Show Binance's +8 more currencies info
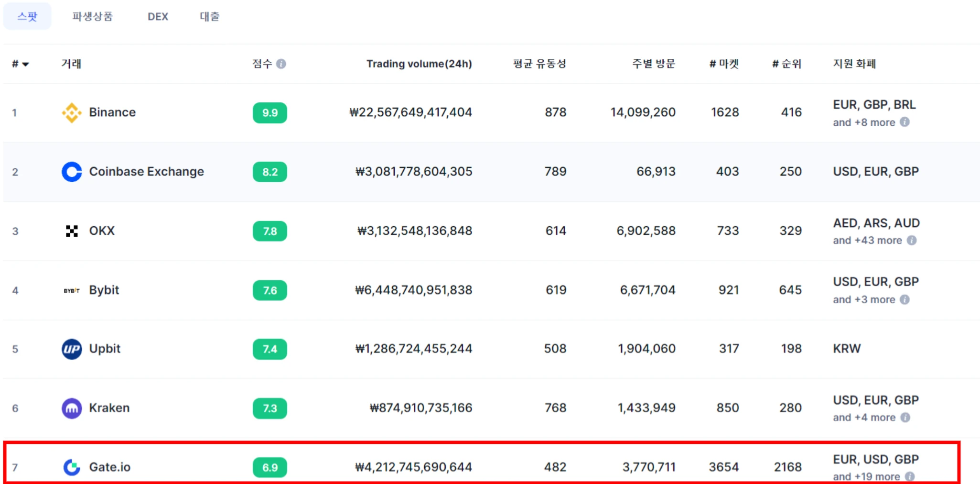Image resolution: width=980 pixels, height=484 pixels. tap(905, 122)
